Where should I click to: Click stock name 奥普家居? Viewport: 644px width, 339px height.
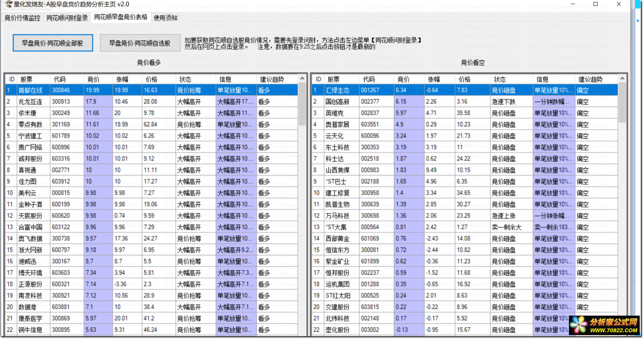[x=337, y=124]
